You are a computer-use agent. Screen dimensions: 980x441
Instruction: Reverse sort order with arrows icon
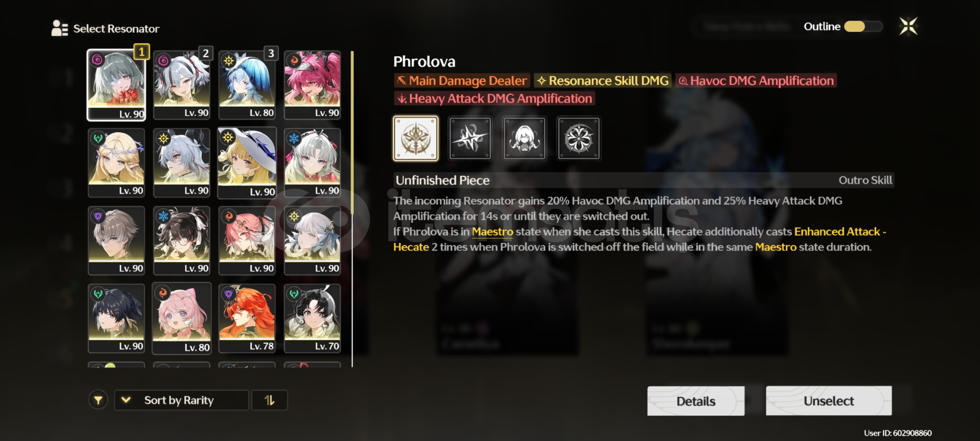tap(269, 400)
